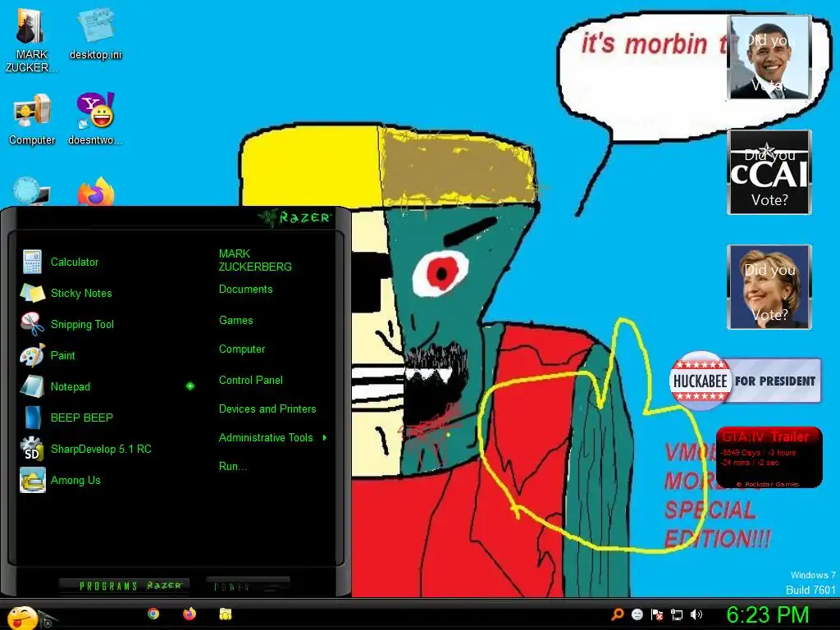Open the Firefox desktop shortcut
This screenshot has width=840, height=630.
point(96,192)
